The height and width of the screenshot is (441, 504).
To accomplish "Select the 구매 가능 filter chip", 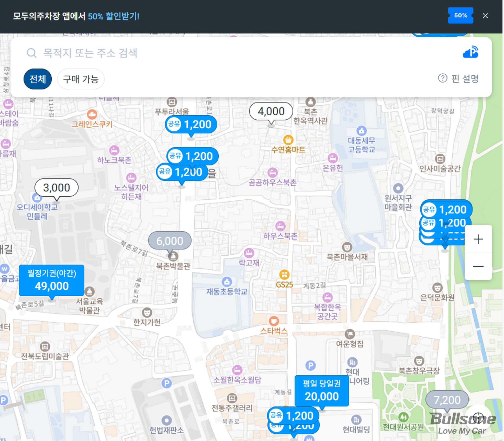I will 81,79.
